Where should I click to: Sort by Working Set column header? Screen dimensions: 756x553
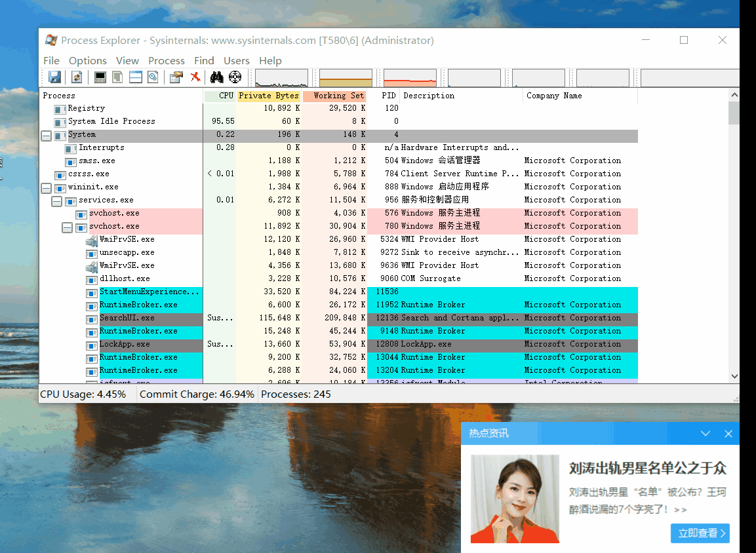334,96
